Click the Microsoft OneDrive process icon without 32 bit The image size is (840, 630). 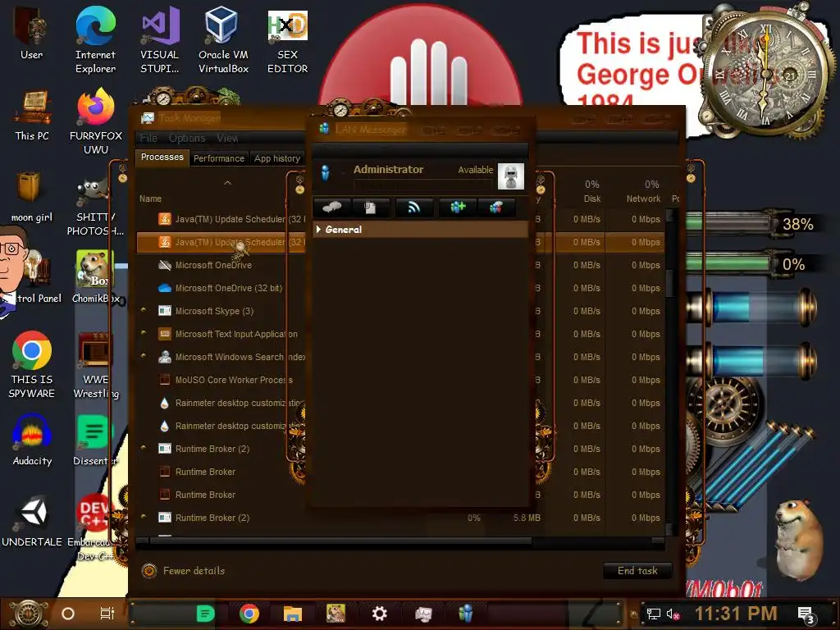tap(164, 265)
